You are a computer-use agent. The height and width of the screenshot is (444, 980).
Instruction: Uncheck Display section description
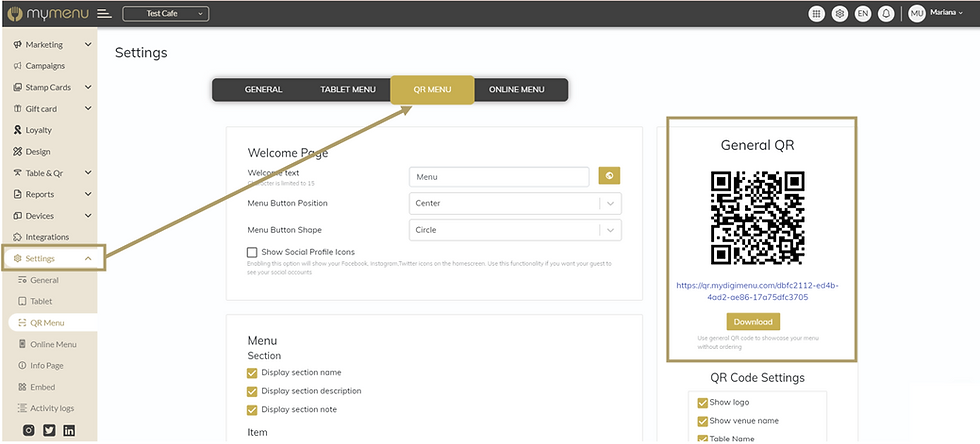pyautogui.click(x=252, y=392)
